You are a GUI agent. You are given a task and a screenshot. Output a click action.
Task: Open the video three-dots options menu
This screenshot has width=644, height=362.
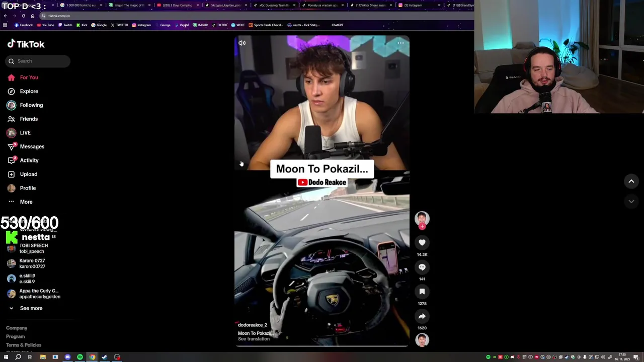(400, 43)
